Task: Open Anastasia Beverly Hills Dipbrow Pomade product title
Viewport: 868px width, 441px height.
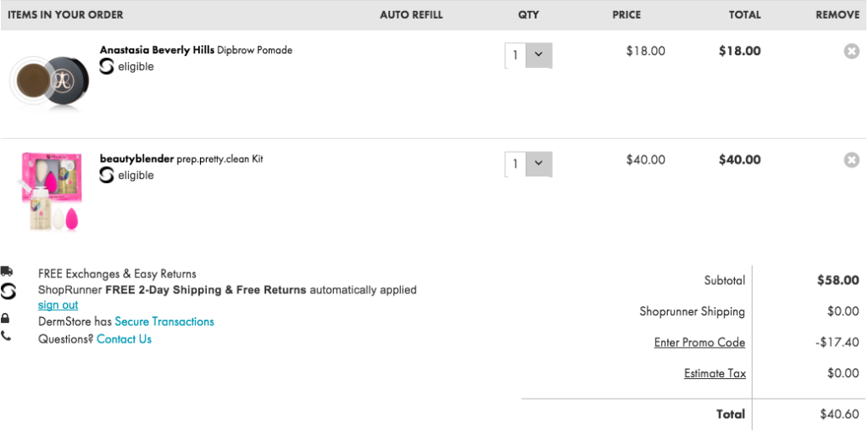Action: click(x=196, y=50)
